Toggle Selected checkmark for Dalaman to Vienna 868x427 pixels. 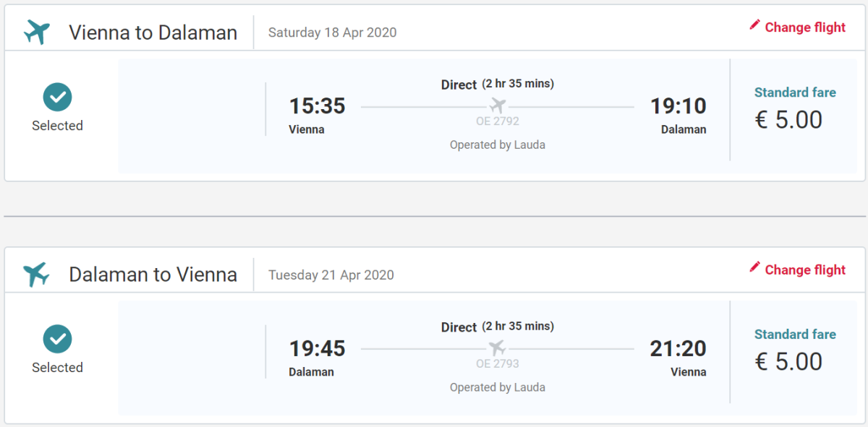coord(57,339)
